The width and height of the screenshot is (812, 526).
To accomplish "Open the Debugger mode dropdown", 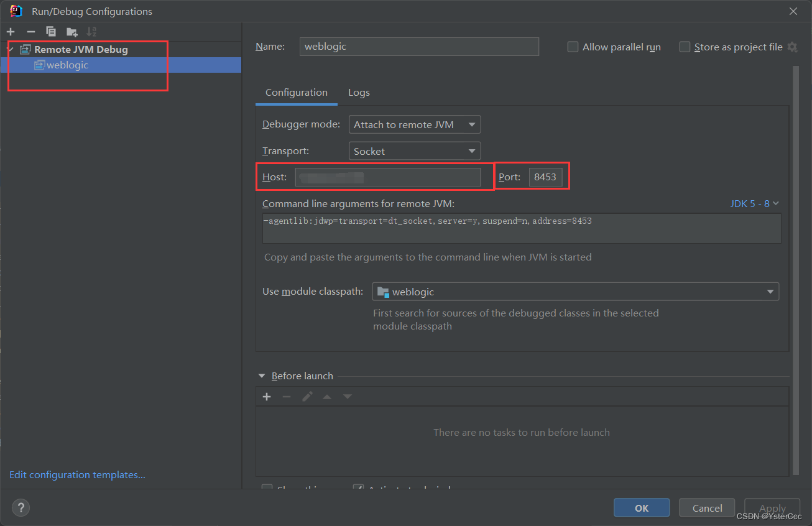I will coord(415,124).
